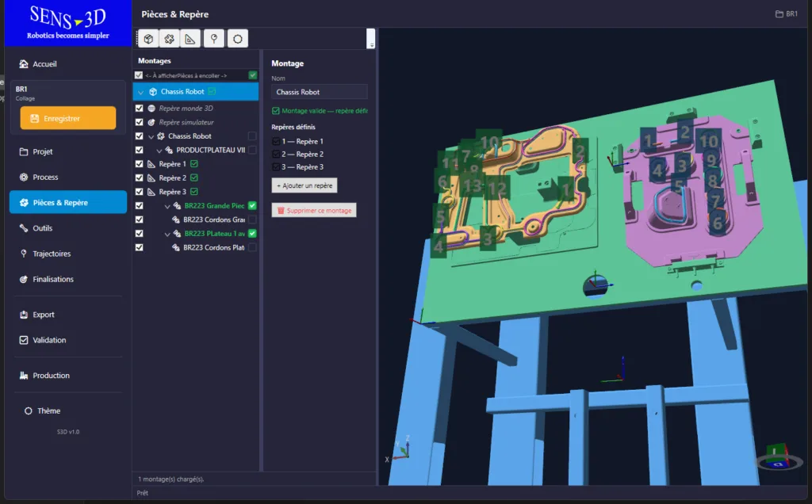This screenshot has height=504, width=812.
Task: Tick right checkbox of BR223 Cordons Gra
Action: pyautogui.click(x=252, y=220)
